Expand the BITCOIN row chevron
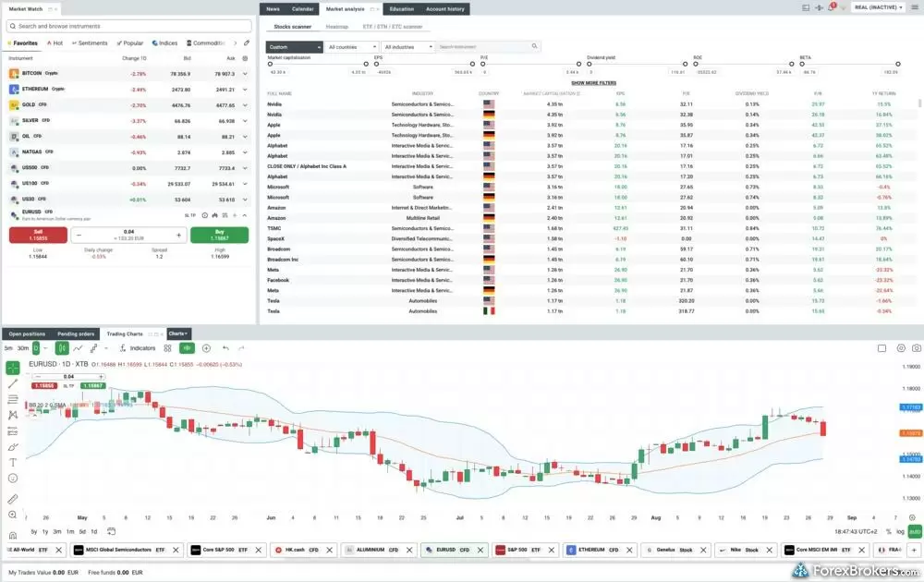This screenshot has height=582, width=924. 245,74
